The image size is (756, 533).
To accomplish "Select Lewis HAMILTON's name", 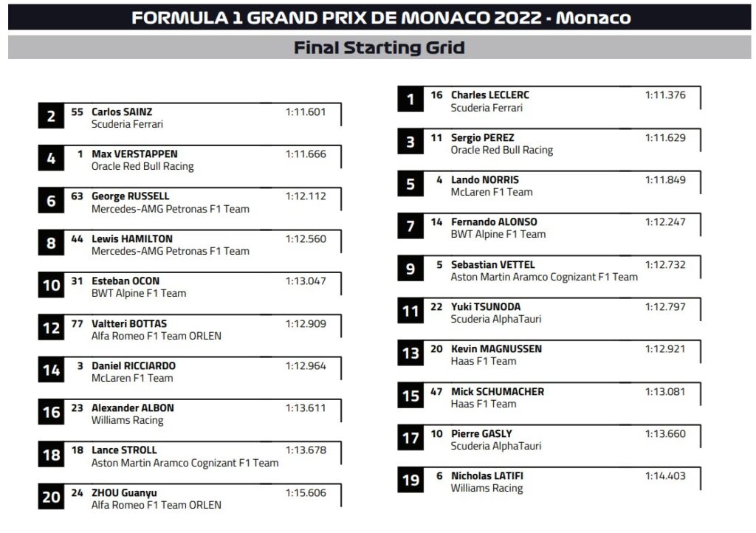I will coord(131,238).
